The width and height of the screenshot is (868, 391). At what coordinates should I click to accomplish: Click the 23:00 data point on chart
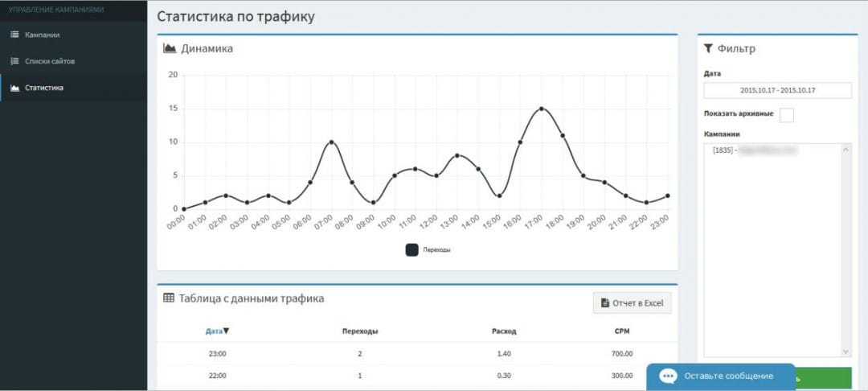(668, 196)
